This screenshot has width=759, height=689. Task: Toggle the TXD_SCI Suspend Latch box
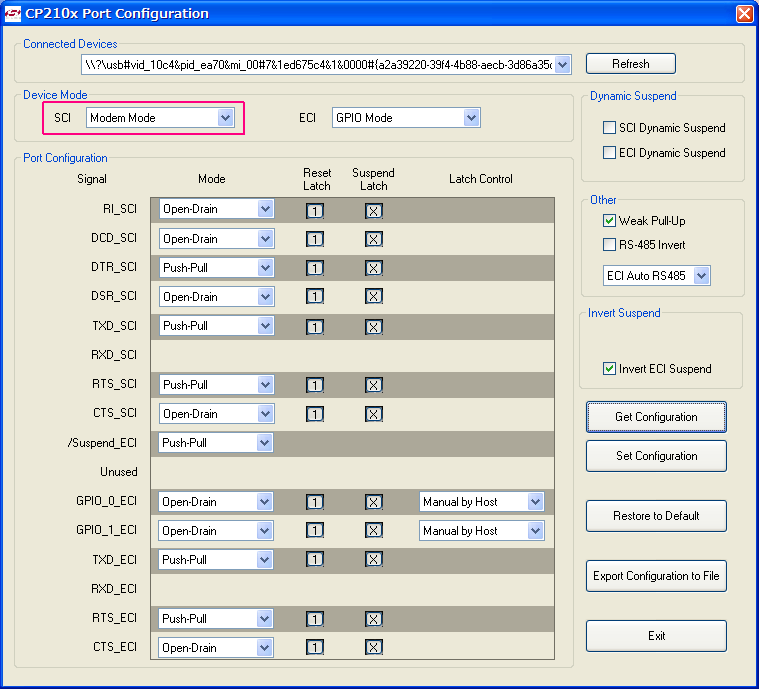pos(374,327)
